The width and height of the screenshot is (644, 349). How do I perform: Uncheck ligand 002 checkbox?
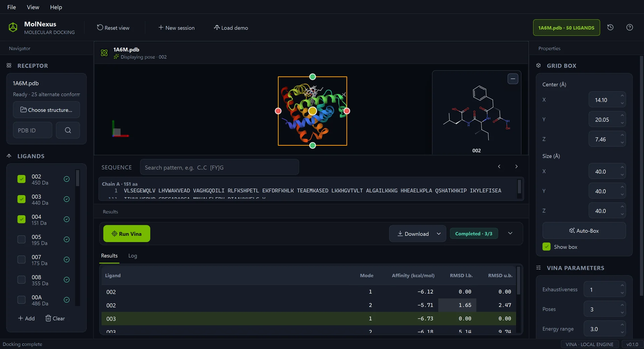coord(21,179)
